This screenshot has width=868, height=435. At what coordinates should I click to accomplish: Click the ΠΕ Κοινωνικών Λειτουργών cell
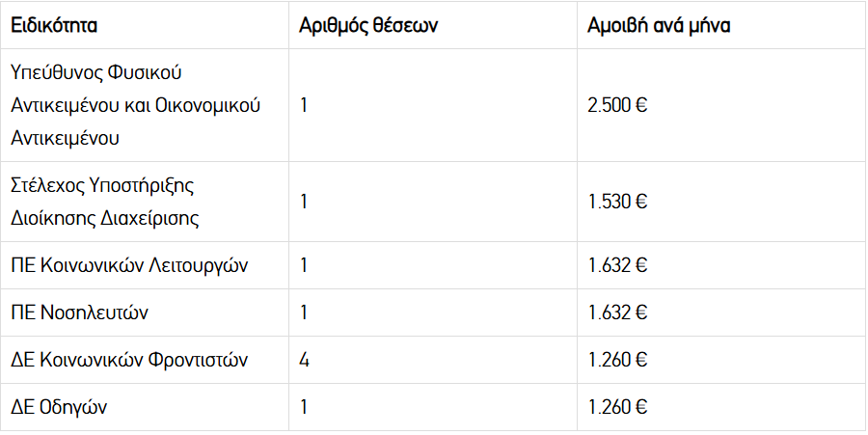tap(145, 265)
